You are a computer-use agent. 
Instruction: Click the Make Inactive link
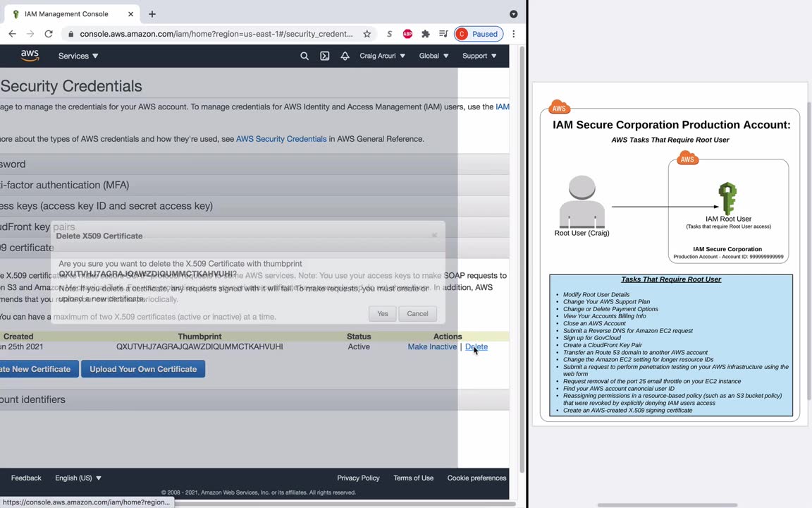tap(432, 347)
